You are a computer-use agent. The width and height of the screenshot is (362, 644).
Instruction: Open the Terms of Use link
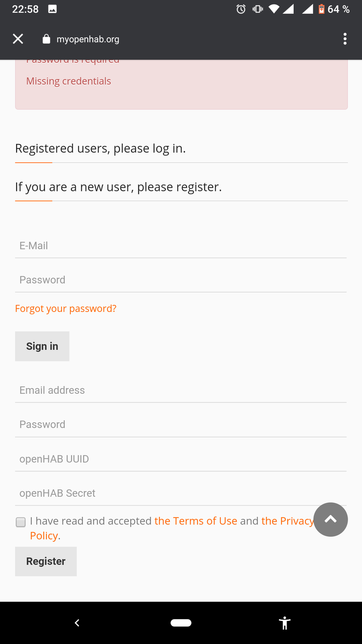[x=196, y=521]
